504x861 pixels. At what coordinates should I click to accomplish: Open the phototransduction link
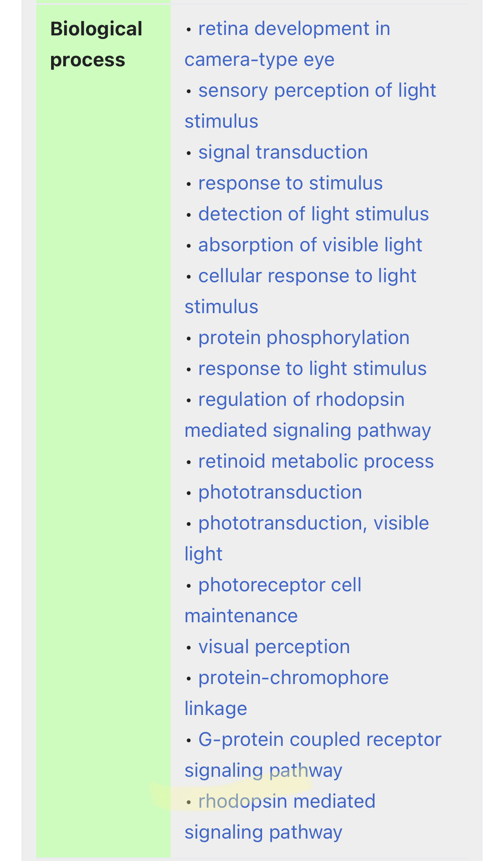280,492
